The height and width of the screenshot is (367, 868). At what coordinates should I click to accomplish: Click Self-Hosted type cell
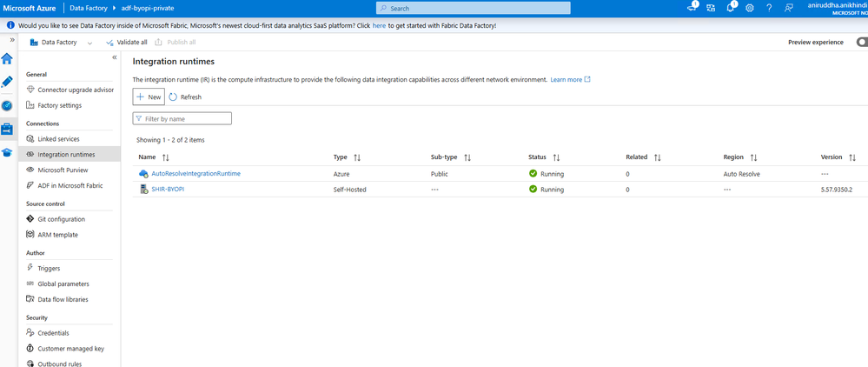350,189
